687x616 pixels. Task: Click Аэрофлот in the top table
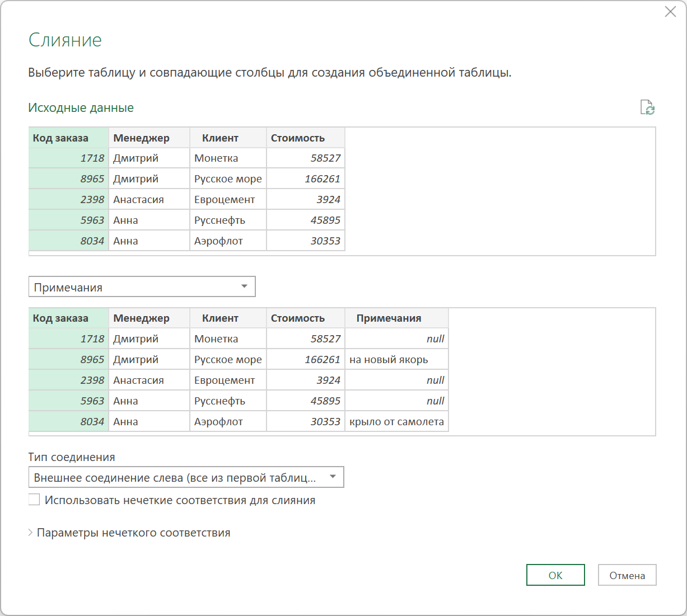pos(228,241)
